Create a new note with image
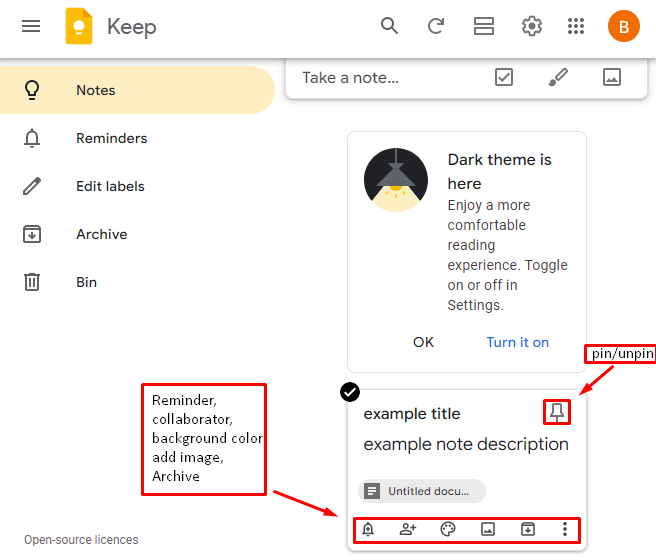 612,77
